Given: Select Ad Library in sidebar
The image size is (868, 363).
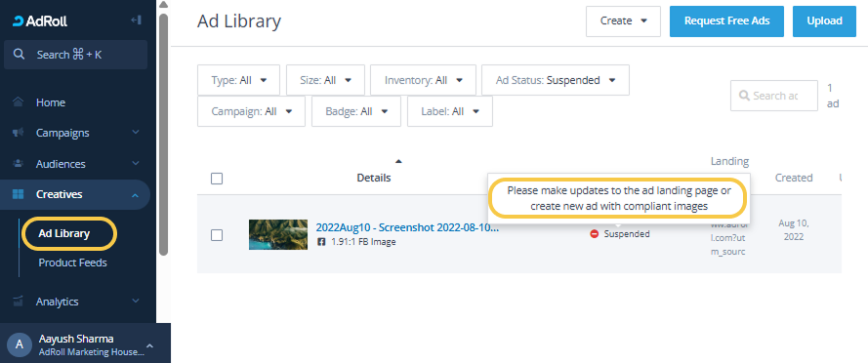Looking at the screenshot, I should coord(63,233).
